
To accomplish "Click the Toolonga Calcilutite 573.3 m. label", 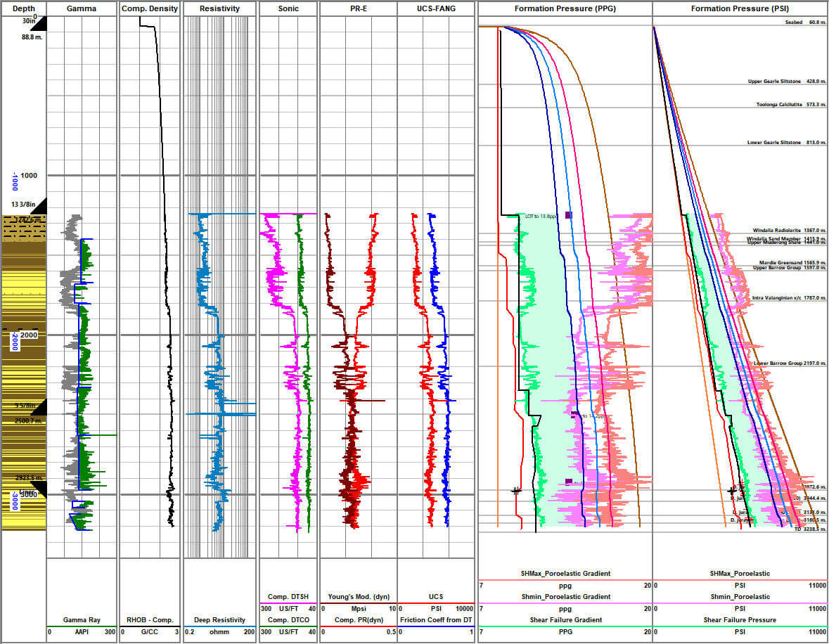I will click(790, 105).
